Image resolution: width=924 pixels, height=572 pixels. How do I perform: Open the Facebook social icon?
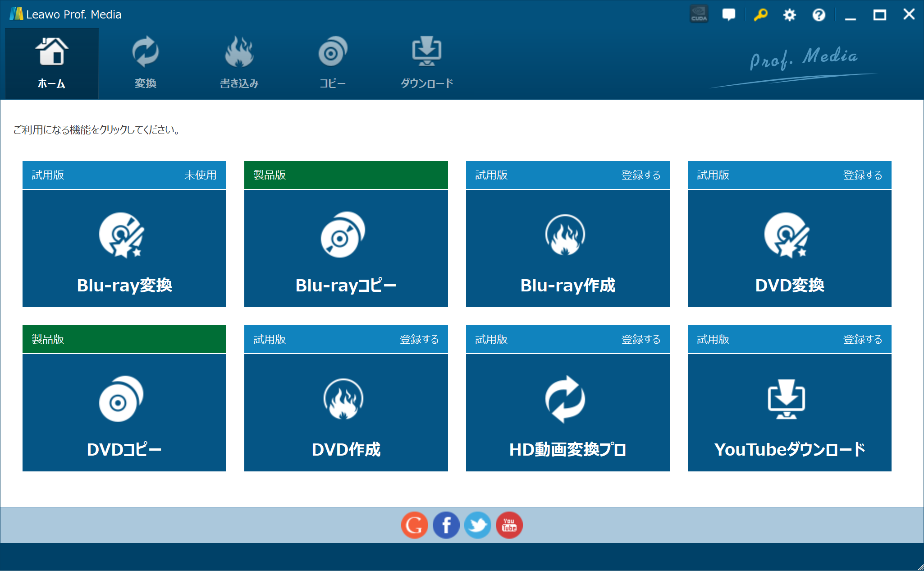point(446,525)
